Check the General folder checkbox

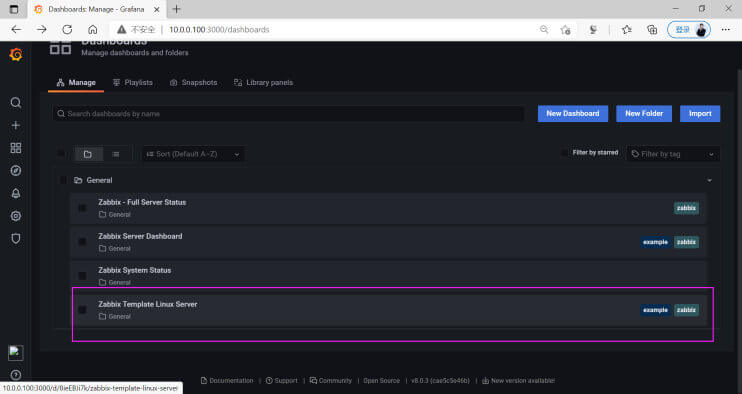pos(63,180)
